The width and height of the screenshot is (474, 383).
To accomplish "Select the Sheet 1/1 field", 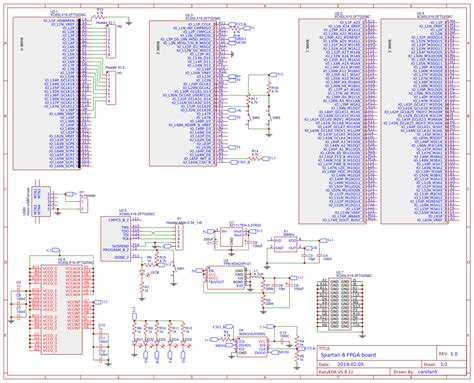I will tap(443, 364).
